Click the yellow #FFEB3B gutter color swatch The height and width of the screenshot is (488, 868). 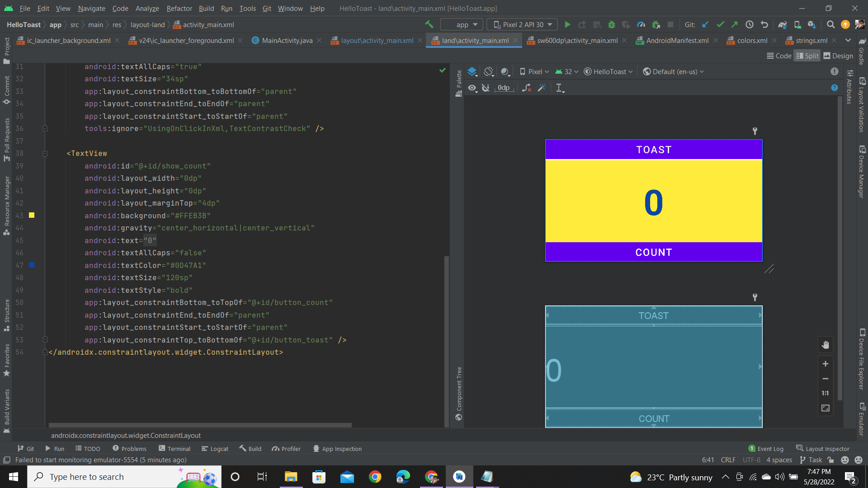pyautogui.click(x=31, y=216)
